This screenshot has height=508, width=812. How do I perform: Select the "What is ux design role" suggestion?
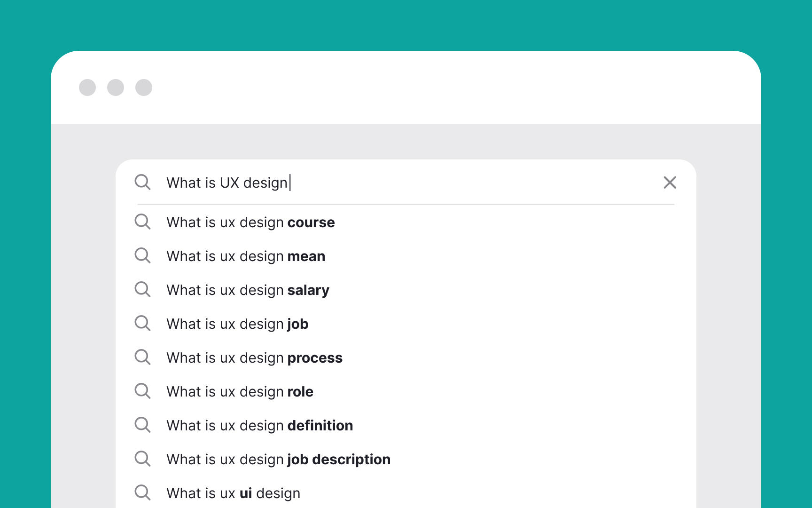click(240, 391)
